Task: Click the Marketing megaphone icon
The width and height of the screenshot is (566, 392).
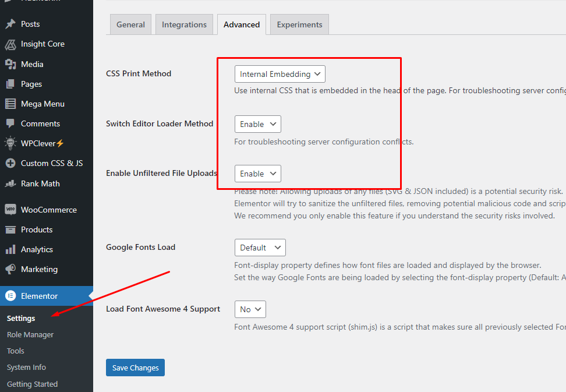Action: (10, 269)
